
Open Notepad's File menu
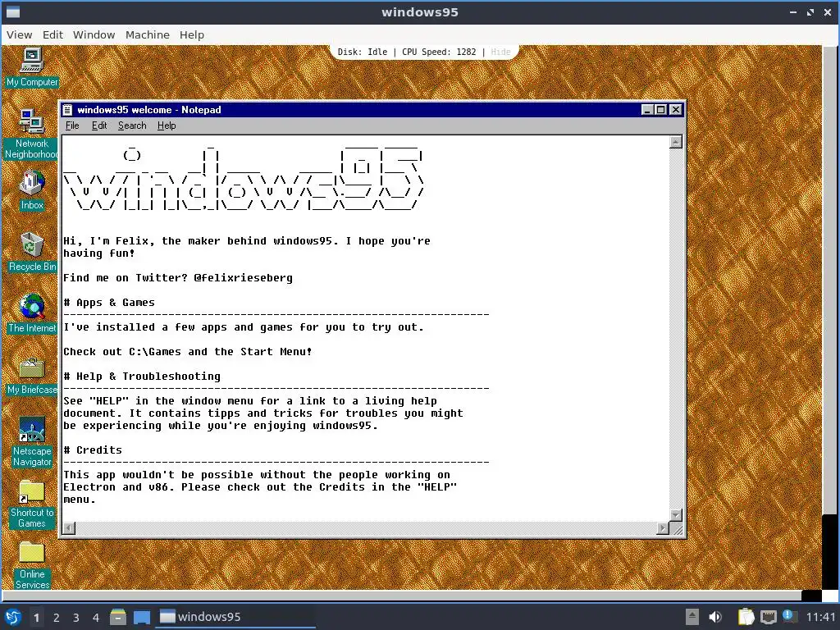72,126
